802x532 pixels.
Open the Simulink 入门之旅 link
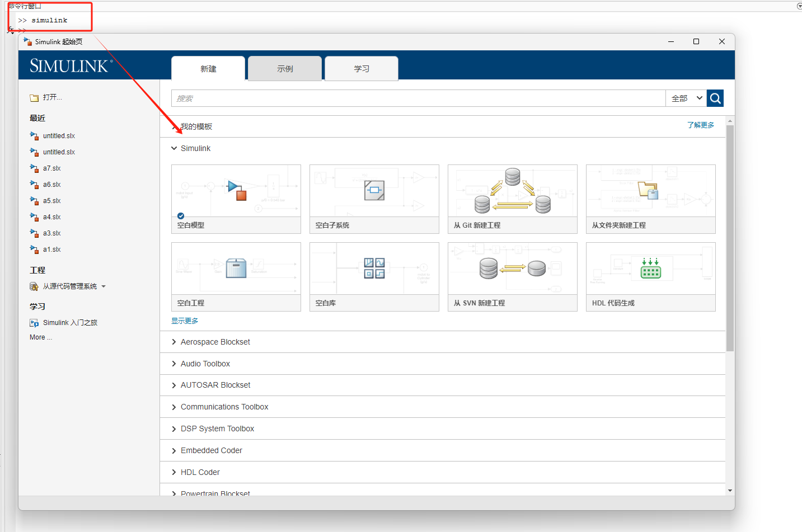[71, 323]
